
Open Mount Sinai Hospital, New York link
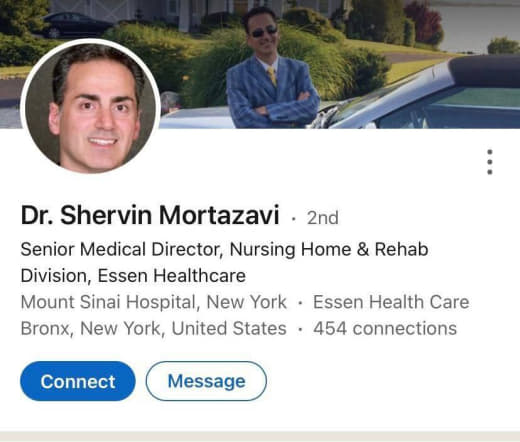click(153, 302)
